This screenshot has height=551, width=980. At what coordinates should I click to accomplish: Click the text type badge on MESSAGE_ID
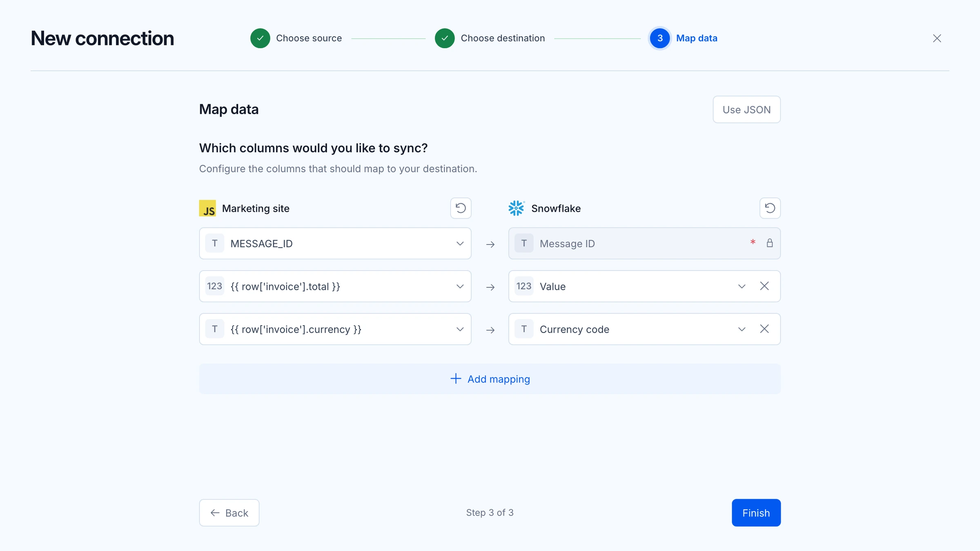[215, 243]
